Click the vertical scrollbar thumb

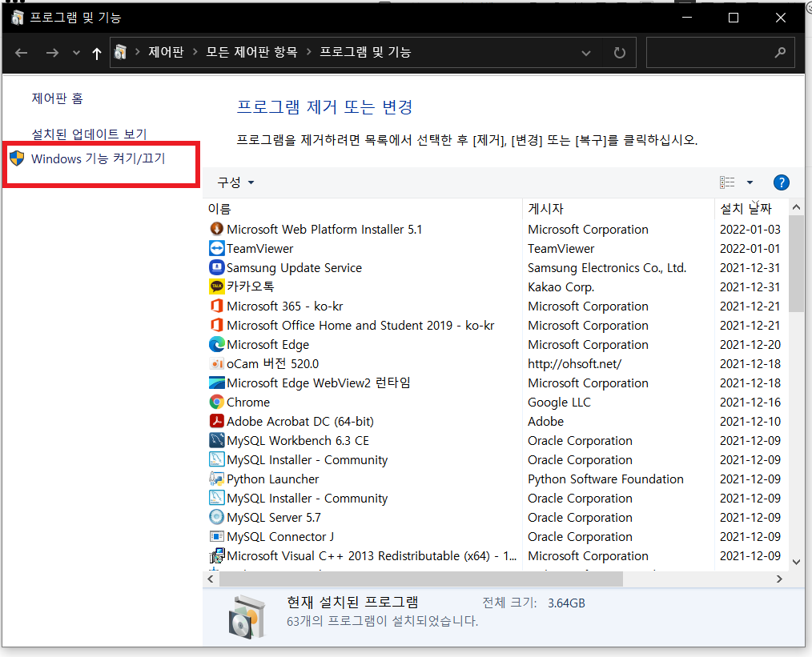[x=796, y=264]
